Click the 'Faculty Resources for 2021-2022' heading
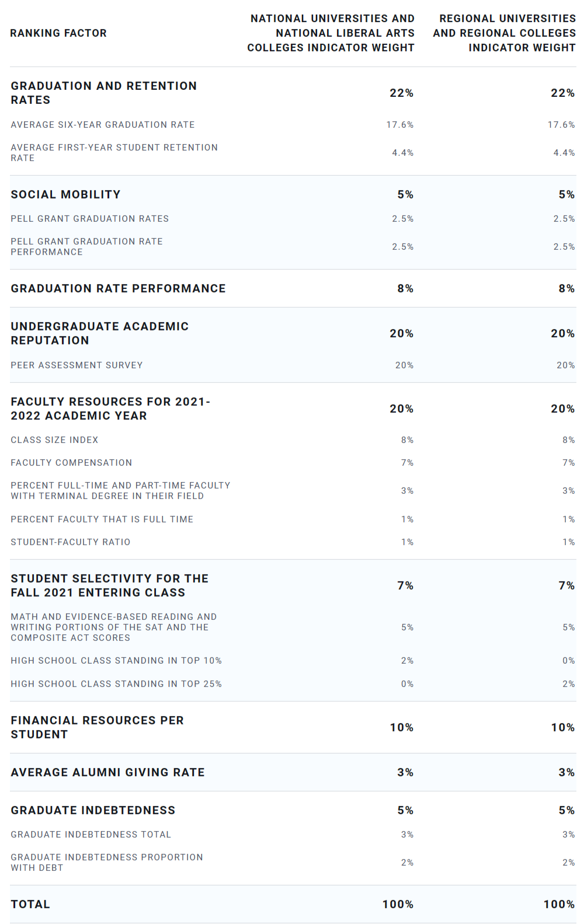Image resolution: width=584 pixels, height=924 pixels. click(x=110, y=409)
